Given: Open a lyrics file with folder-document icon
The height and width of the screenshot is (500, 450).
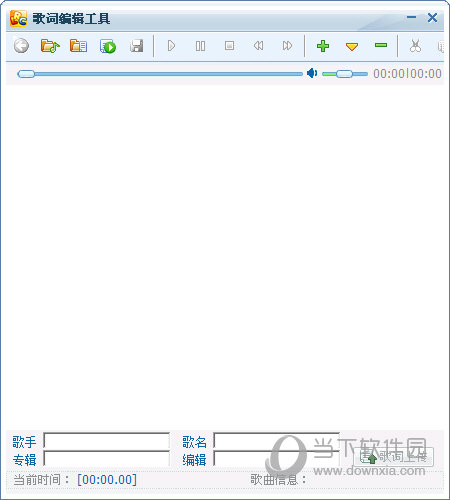Looking at the screenshot, I should [79, 46].
